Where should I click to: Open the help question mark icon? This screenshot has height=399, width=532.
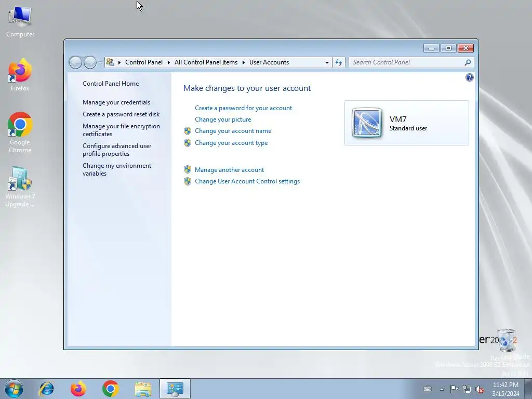tap(469, 78)
